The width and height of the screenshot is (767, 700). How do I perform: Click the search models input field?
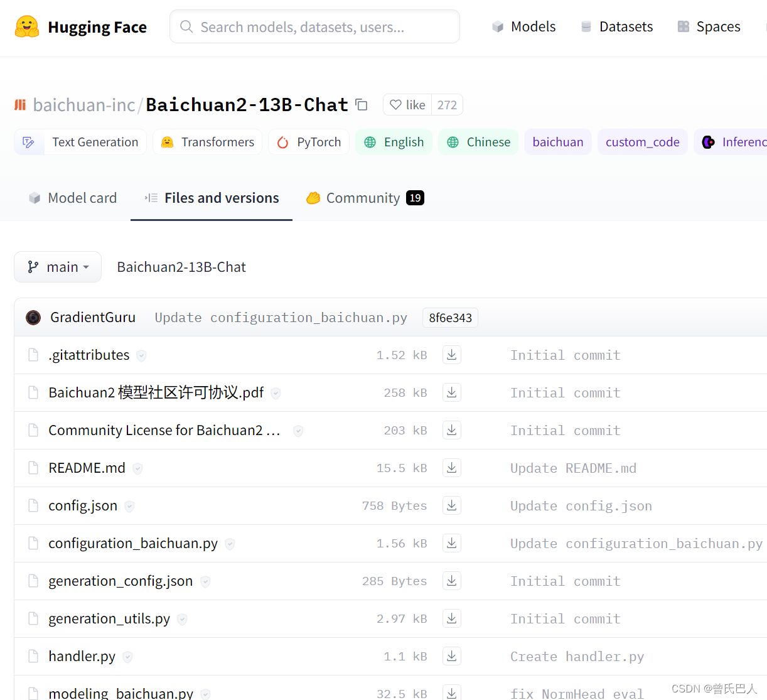pyautogui.click(x=314, y=26)
